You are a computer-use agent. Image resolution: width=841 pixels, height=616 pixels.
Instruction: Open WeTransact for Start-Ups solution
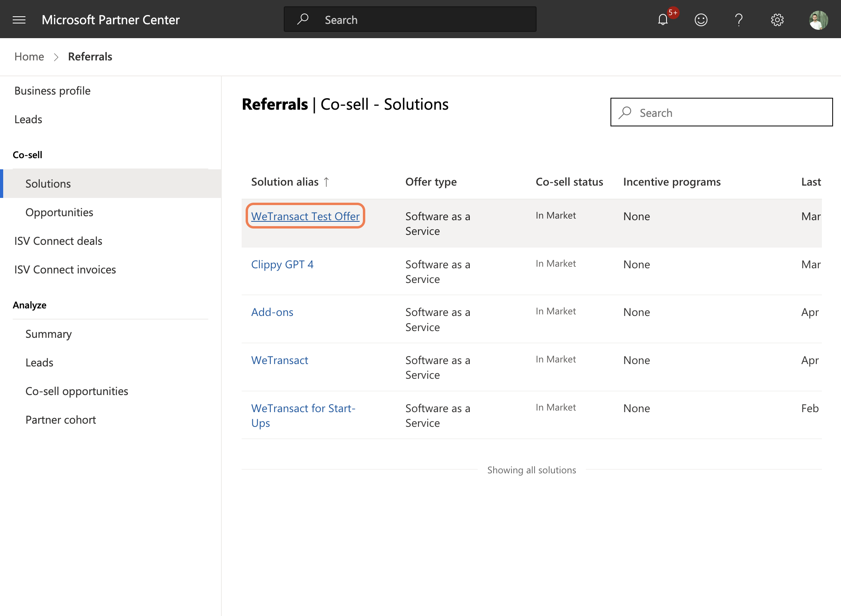[x=303, y=415]
